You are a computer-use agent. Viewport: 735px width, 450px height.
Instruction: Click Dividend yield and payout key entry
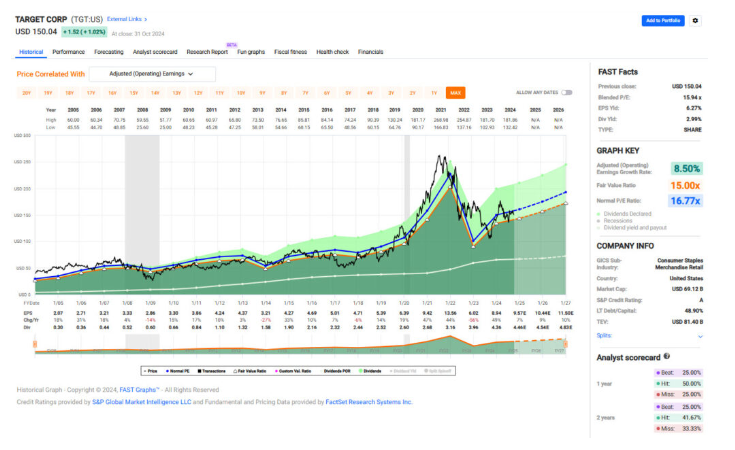click(632, 227)
